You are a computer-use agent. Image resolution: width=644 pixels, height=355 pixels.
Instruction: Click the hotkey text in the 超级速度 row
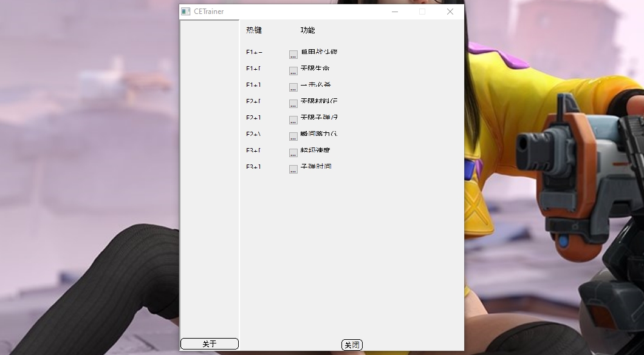253,150
